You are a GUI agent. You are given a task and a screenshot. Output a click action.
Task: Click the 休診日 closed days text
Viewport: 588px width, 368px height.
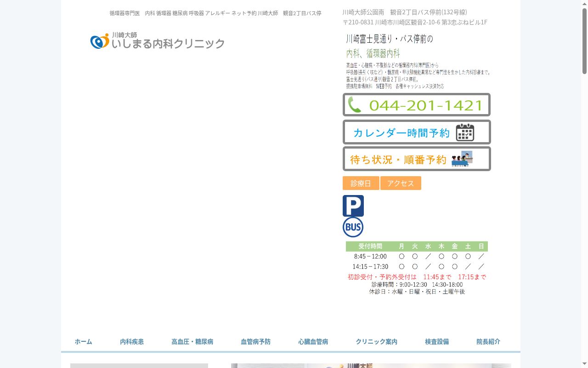point(417,291)
